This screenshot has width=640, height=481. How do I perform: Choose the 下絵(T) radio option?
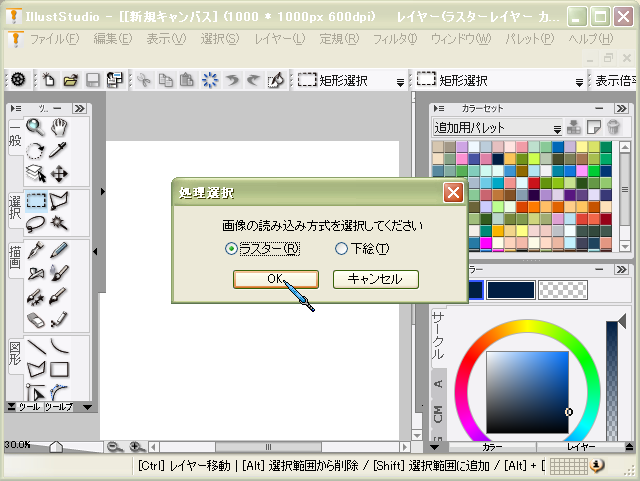click(362, 248)
